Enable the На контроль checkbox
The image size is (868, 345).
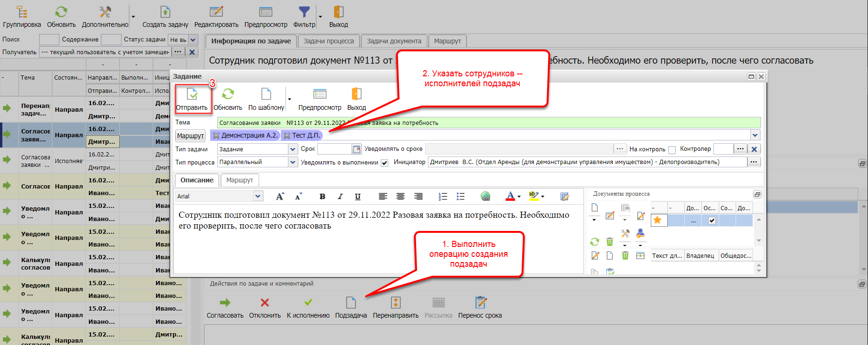(672, 150)
